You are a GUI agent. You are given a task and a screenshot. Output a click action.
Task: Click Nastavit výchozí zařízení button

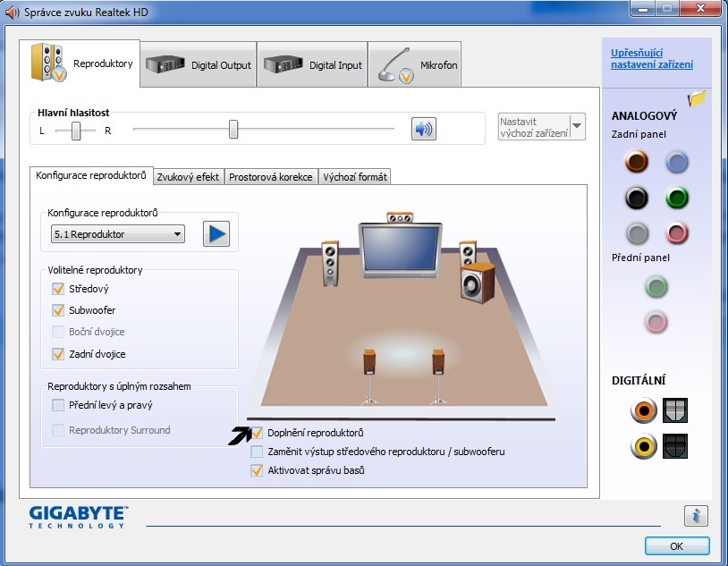point(534,127)
